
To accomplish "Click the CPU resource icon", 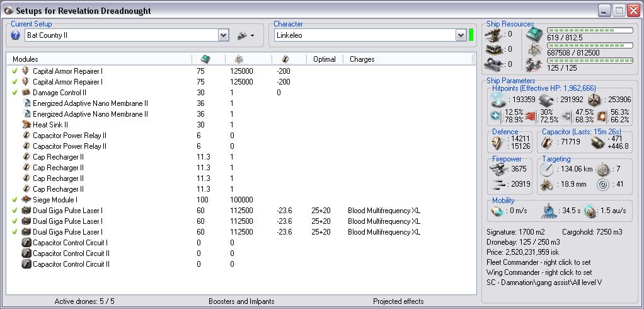I will (x=534, y=35).
